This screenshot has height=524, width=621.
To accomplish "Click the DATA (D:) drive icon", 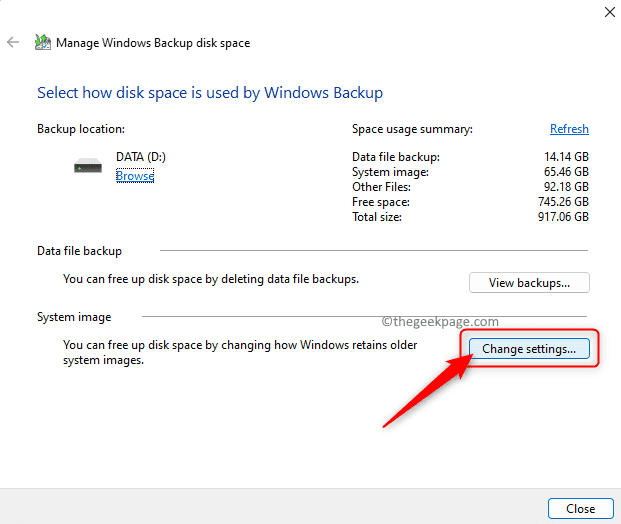I will 88,166.
